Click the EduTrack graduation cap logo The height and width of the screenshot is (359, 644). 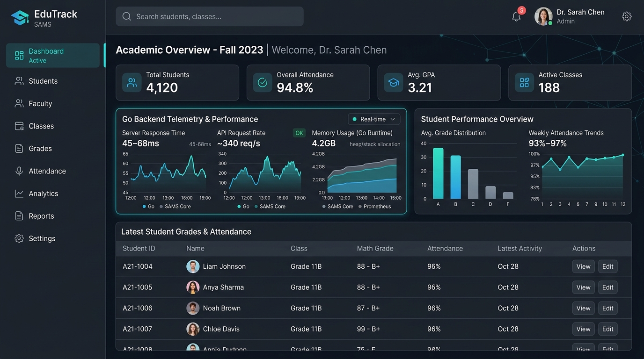tap(20, 18)
